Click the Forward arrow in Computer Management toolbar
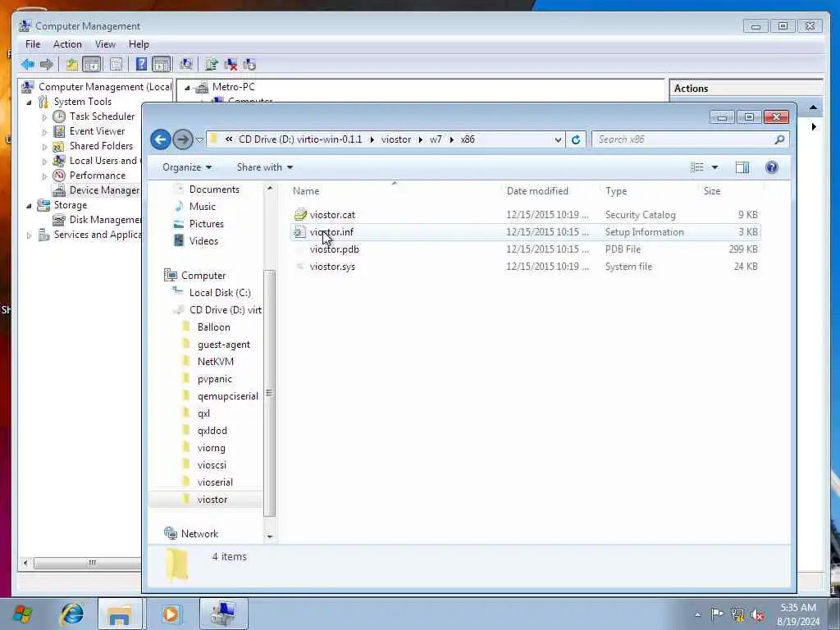This screenshot has width=840, height=630. pyautogui.click(x=47, y=65)
